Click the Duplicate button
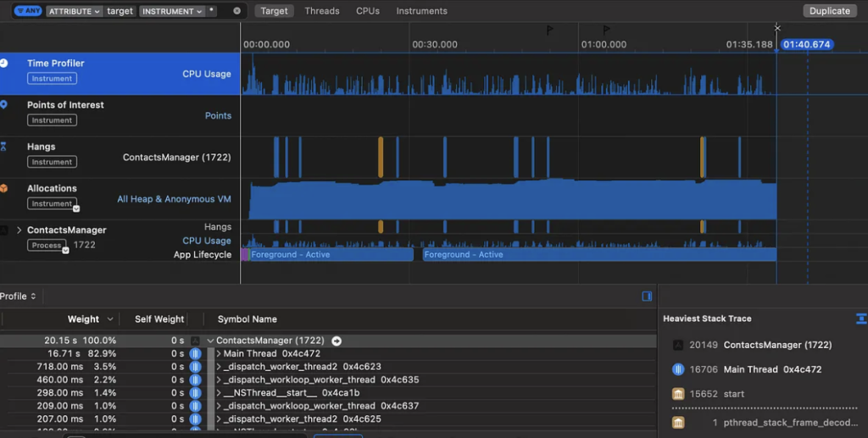This screenshot has height=438, width=868. tap(829, 11)
